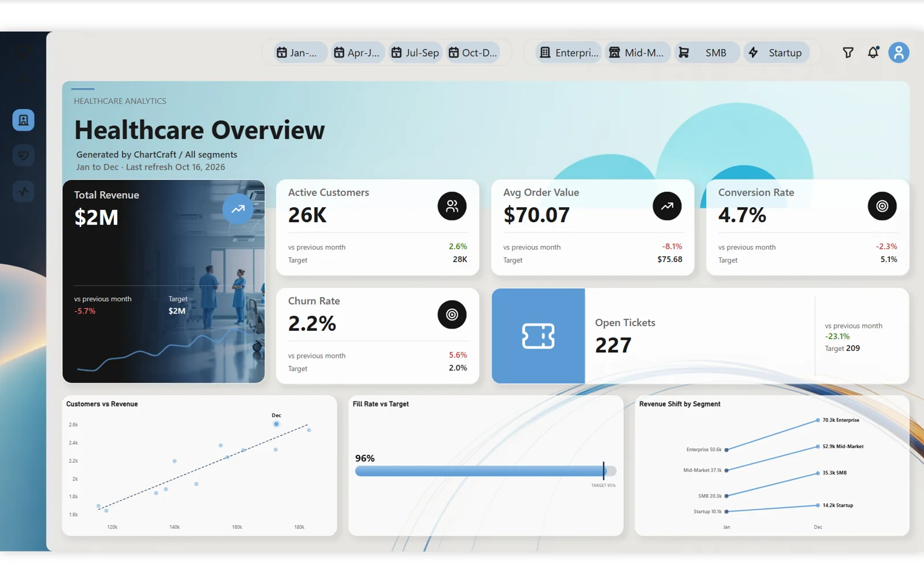This screenshot has height=583, width=924.
Task: Open the hospital building sidebar icon
Action: tap(23, 120)
